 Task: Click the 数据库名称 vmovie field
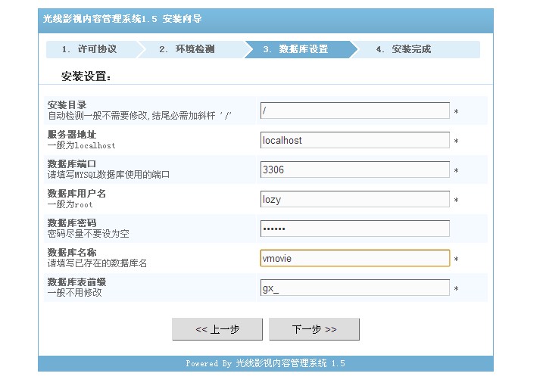(355, 258)
